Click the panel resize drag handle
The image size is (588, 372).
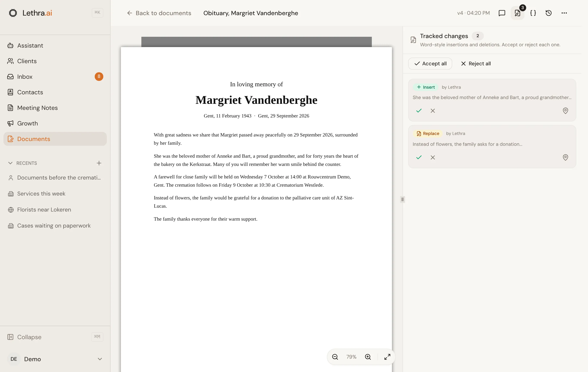[402, 199]
